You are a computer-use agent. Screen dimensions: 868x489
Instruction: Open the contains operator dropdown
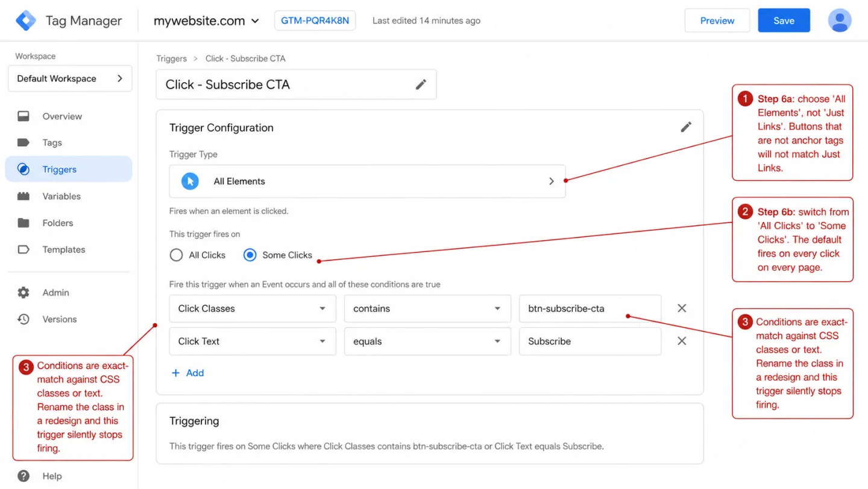pos(427,309)
